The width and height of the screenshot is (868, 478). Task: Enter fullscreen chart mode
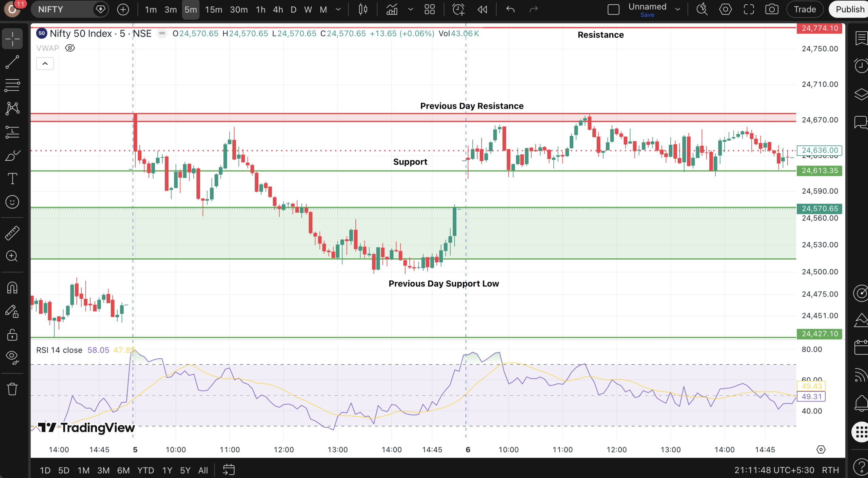pyautogui.click(x=749, y=9)
